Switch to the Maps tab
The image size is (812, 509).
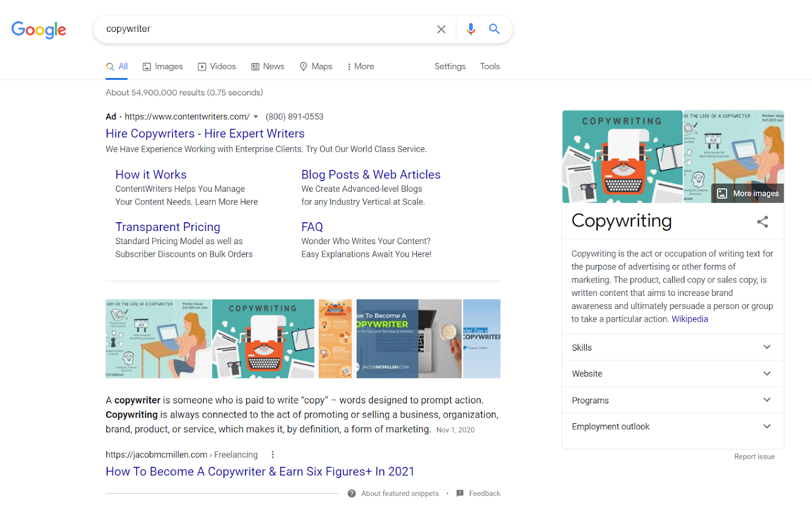click(316, 66)
